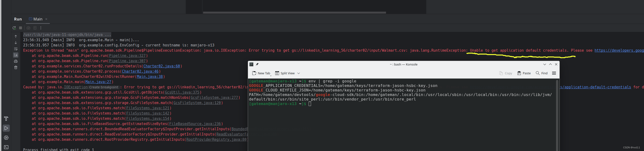This screenshot has height=151, width=644.
Task: Click New Tab in Konsole
Action: pos(261,73)
